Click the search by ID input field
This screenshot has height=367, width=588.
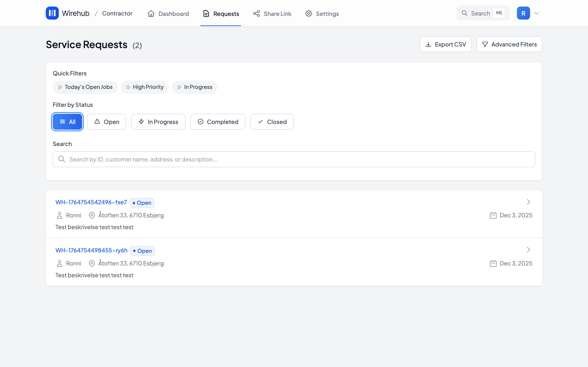[x=294, y=159]
